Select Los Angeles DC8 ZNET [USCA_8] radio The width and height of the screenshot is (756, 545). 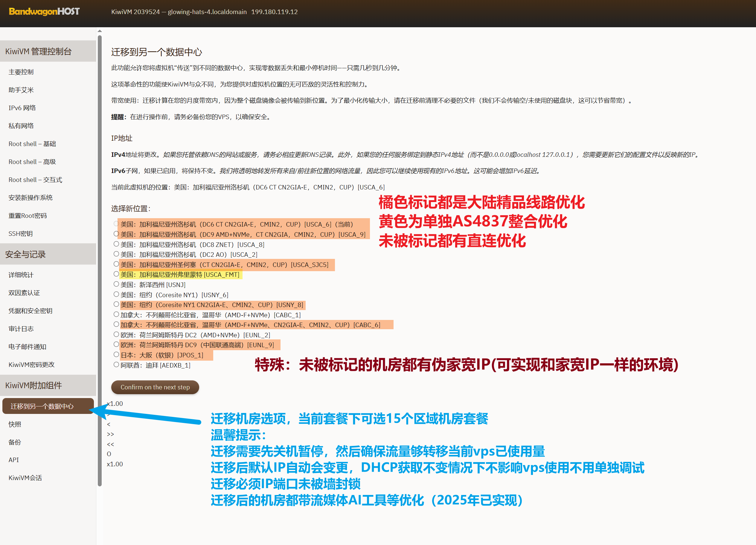116,244
